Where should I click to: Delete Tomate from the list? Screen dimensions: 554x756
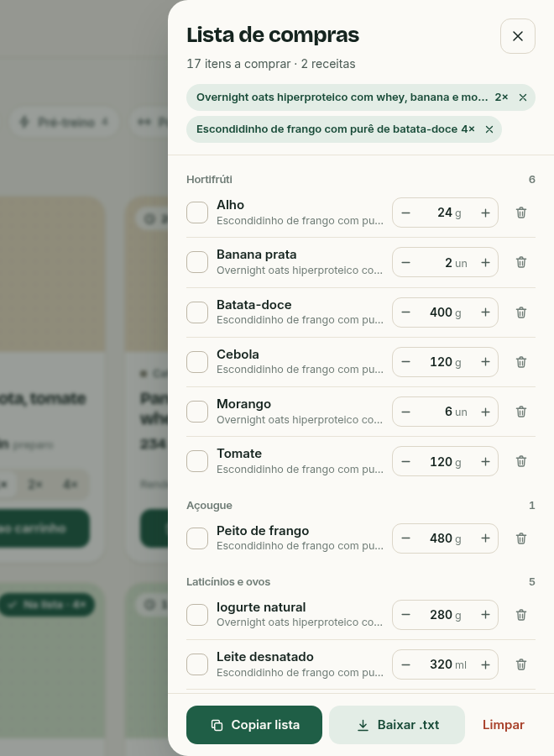tap(521, 461)
